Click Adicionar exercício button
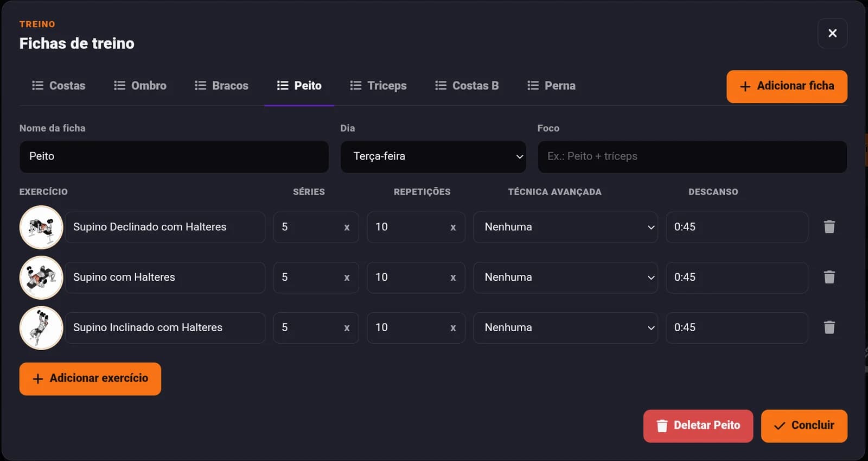868x461 pixels. click(x=90, y=379)
